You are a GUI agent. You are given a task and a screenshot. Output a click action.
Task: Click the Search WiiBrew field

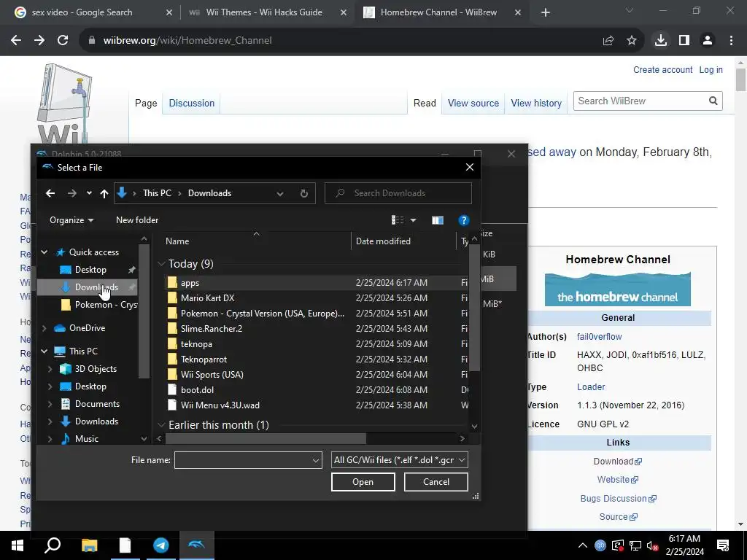click(640, 101)
